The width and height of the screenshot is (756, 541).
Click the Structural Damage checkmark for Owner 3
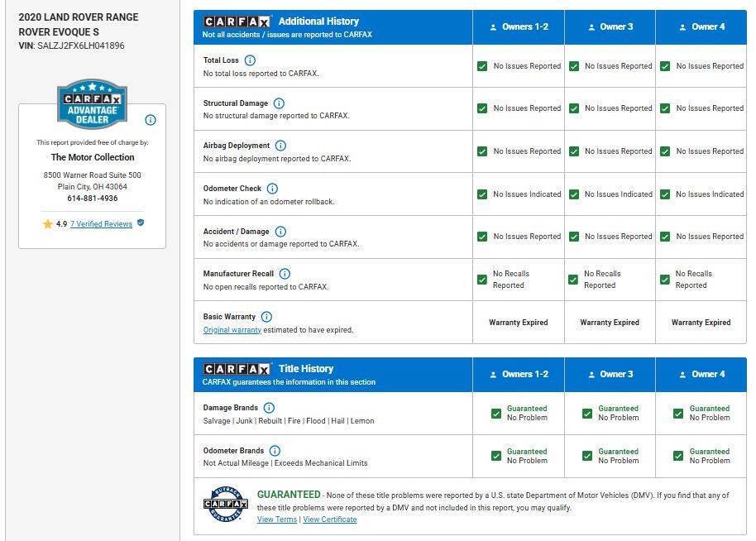[x=574, y=108]
